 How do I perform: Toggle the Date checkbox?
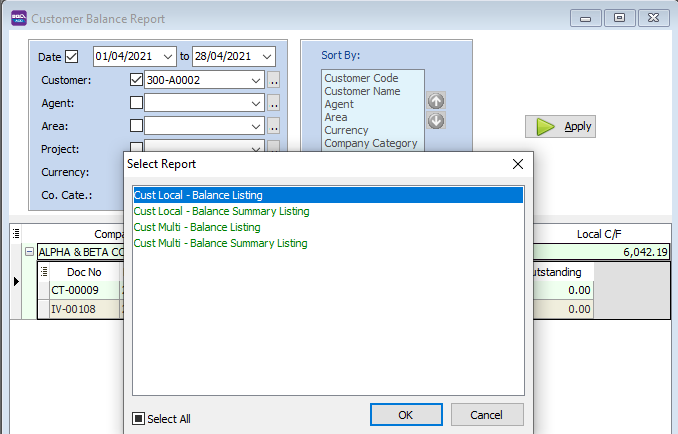(x=72, y=57)
